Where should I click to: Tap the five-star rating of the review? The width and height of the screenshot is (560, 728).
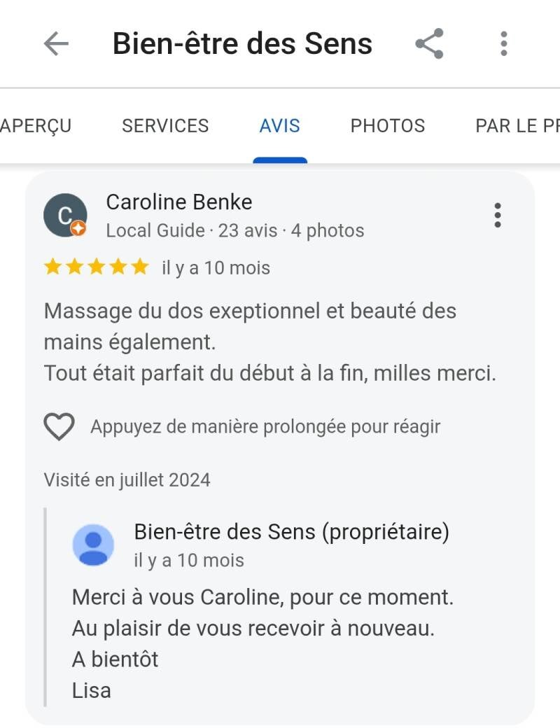[x=97, y=267]
